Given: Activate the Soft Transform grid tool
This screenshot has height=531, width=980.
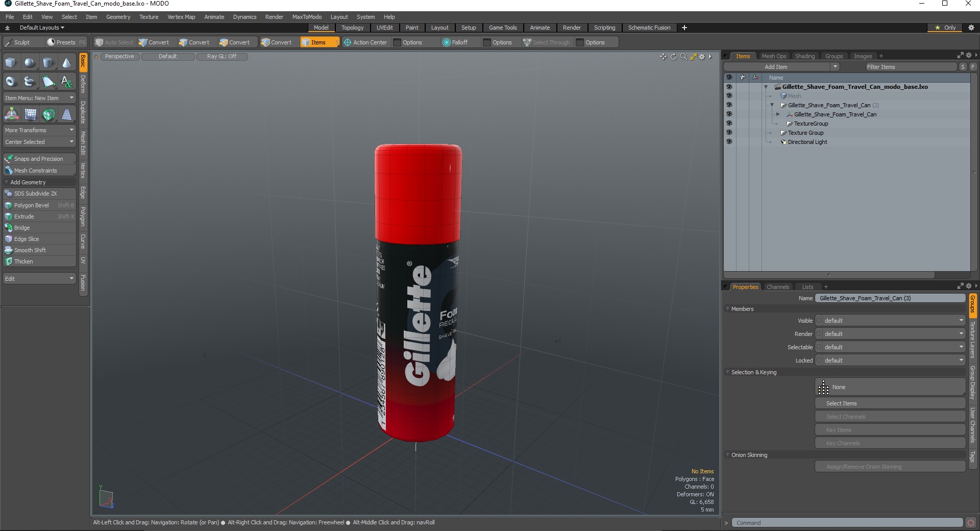Looking at the screenshot, I should coord(30,114).
